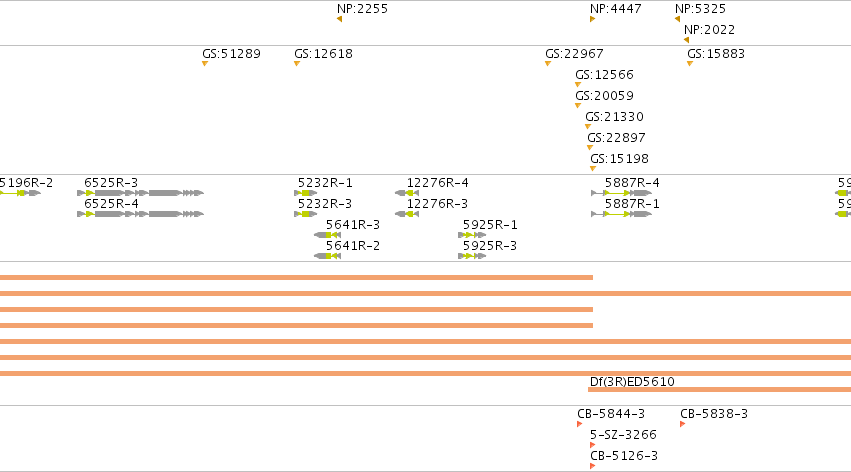
Task: Click the GS:12566 triangle marker
Action: tap(578, 85)
